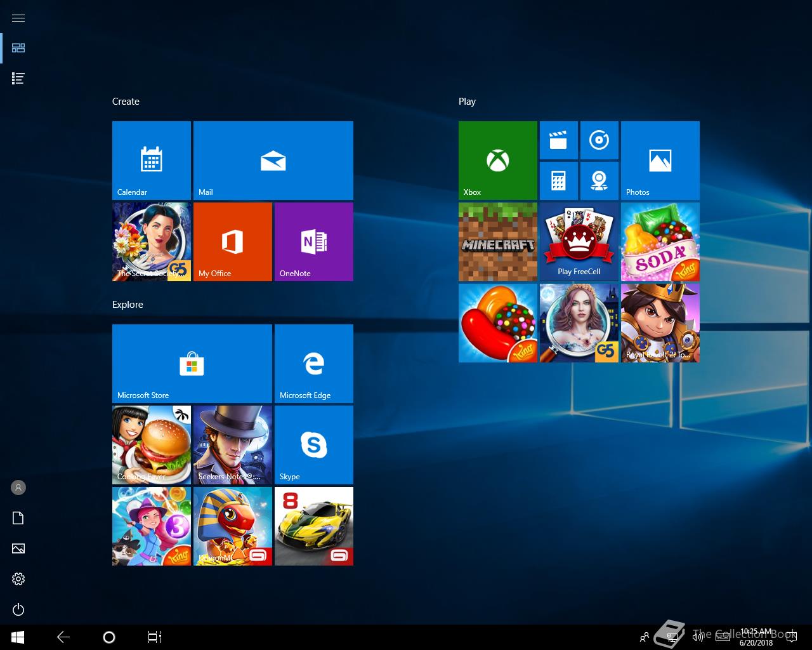The height and width of the screenshot is (650, 812).
Task: Launch The Secret Society game tile
Action: (152, 242)
